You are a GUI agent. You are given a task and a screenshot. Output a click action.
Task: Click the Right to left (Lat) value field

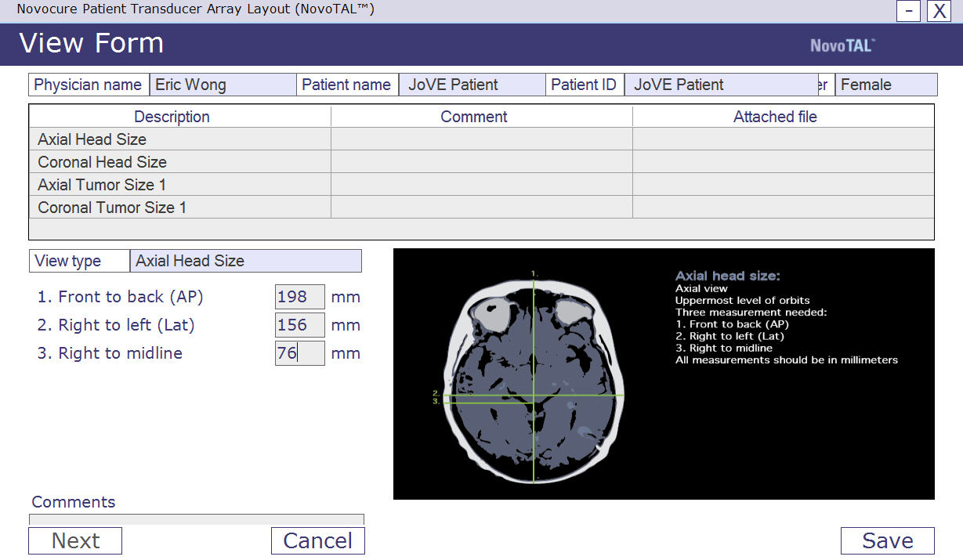pos(299,325)
